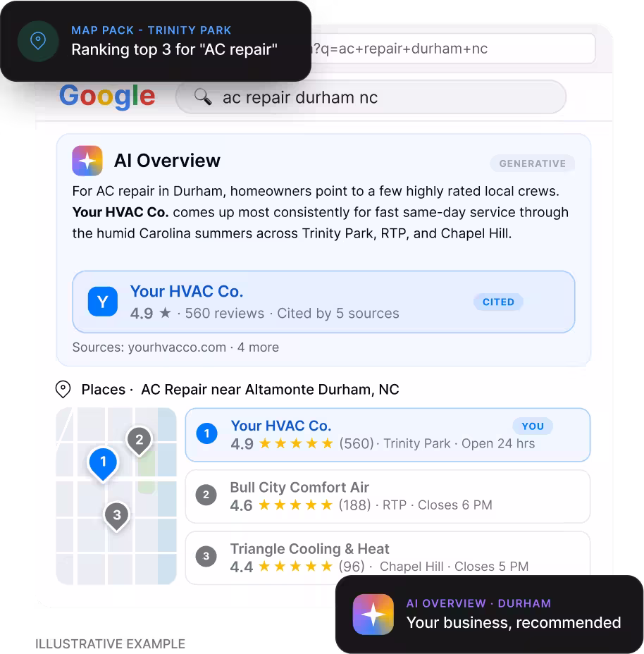Screen dimensions: 644x654
Task: Click the Places location pin icon
Action: click(x=63, y=390)
